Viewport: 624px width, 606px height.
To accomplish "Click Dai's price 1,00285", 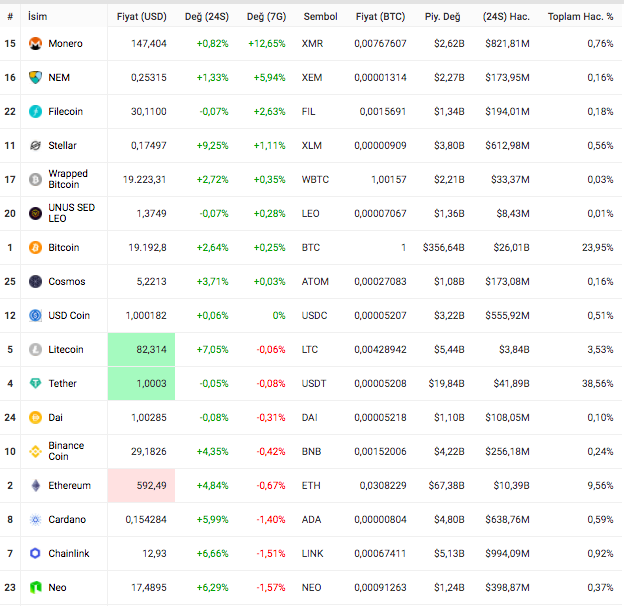I will coord(149,417).
